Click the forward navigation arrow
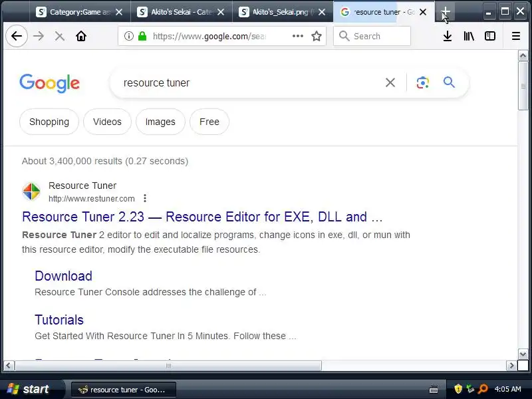Viewport: 532px width, 399px height. (x=39, y=36)
